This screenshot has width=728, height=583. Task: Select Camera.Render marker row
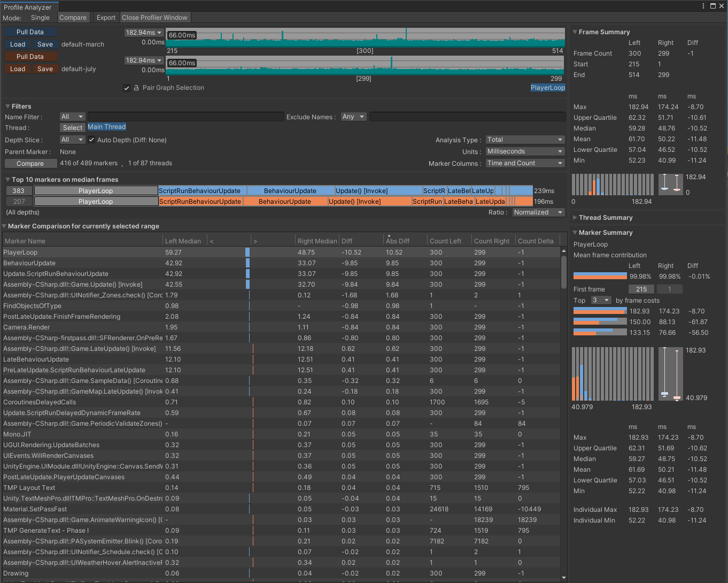point(281,327)
